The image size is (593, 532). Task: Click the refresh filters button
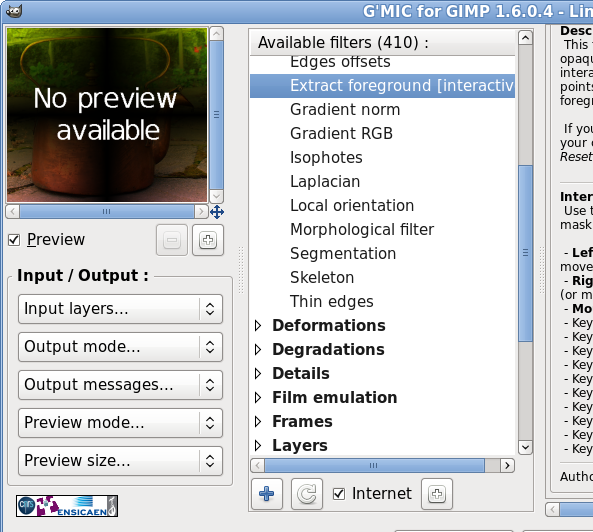coord(307,494)
